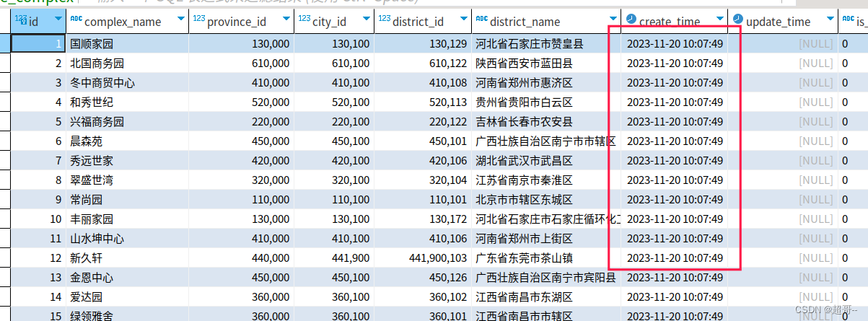The height and width of the screenshot is (321, 868).
Task: Select district cell 广东省东莞市茶山镇
Action: coord(546,258)
